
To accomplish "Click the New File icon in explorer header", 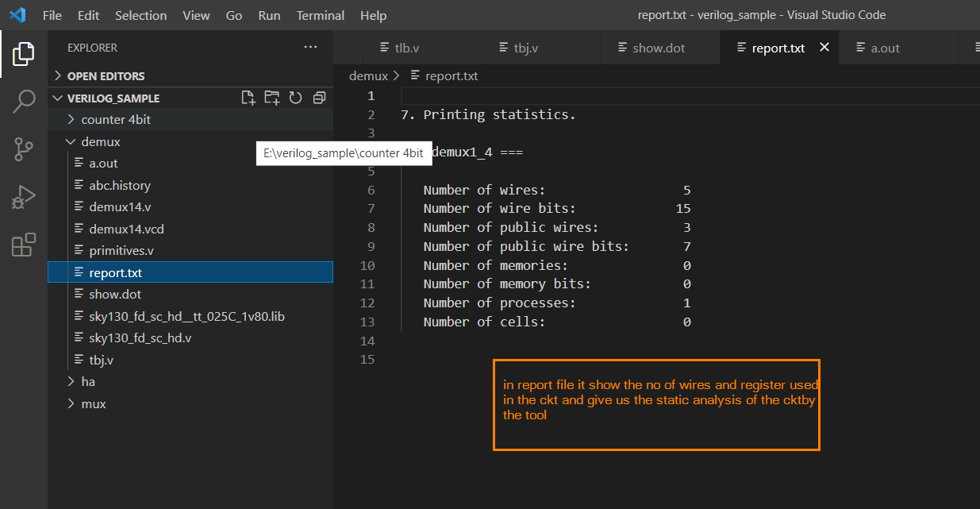I will tap(248, 98).
